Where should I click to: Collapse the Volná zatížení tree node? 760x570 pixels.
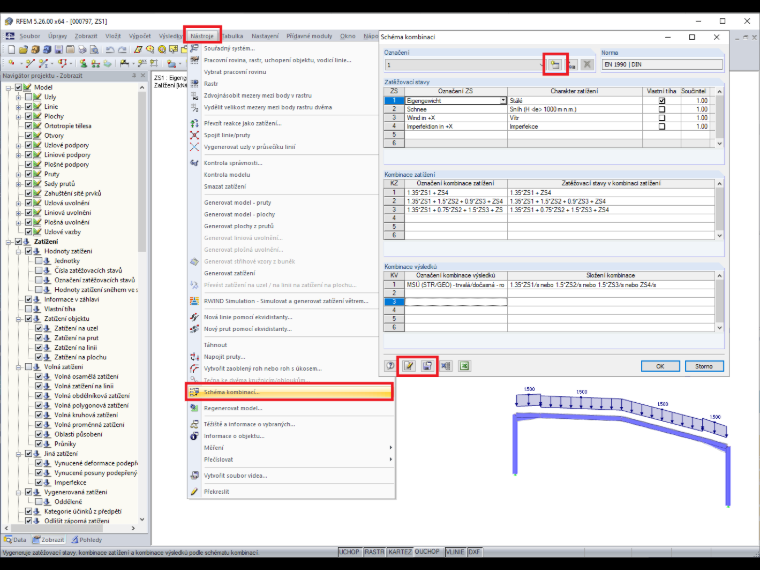pos(18,367)
